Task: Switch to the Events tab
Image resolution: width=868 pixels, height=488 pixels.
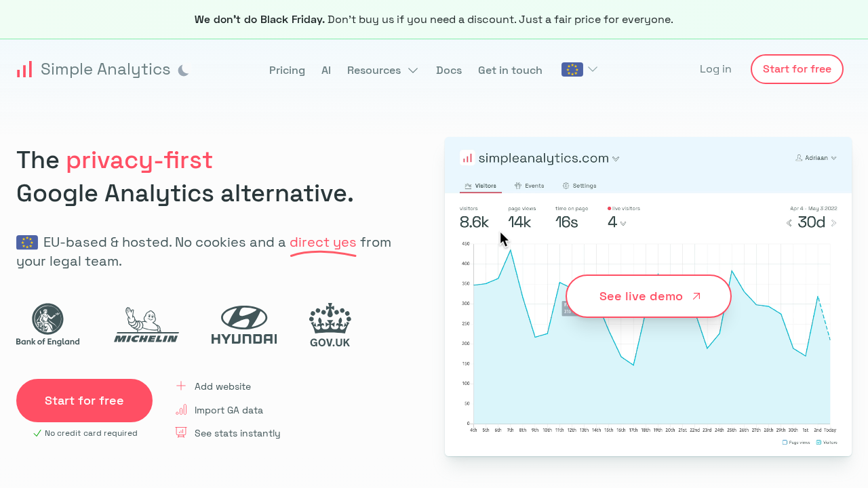Action: coord(529,185)
